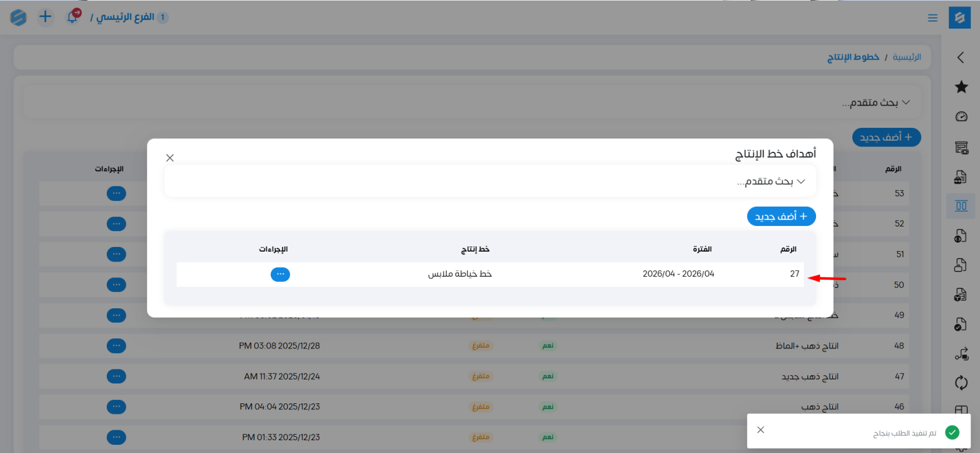Open favorites star in the sidebar
Screen dimensions: 980x453
[x=961, y=87]
